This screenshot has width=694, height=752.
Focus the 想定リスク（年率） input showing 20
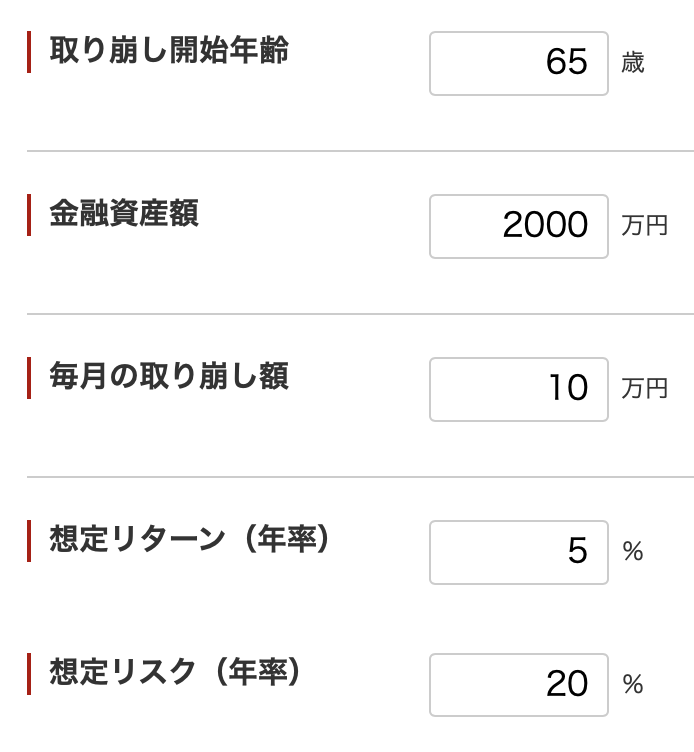[x=519, y=685]
